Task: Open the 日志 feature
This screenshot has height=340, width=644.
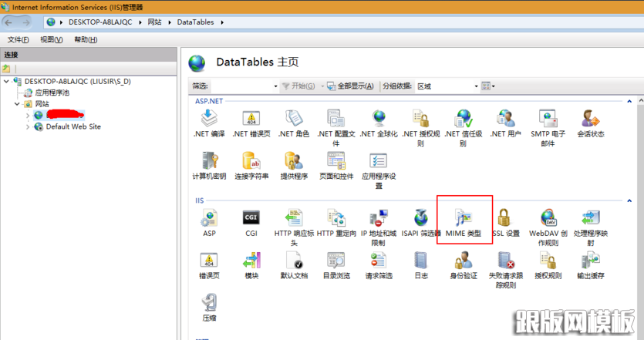Action: (421, 266)
